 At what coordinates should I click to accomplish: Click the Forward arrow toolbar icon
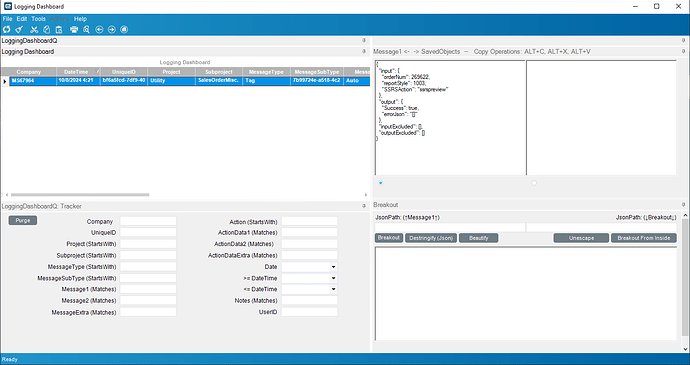click(112, 29)
